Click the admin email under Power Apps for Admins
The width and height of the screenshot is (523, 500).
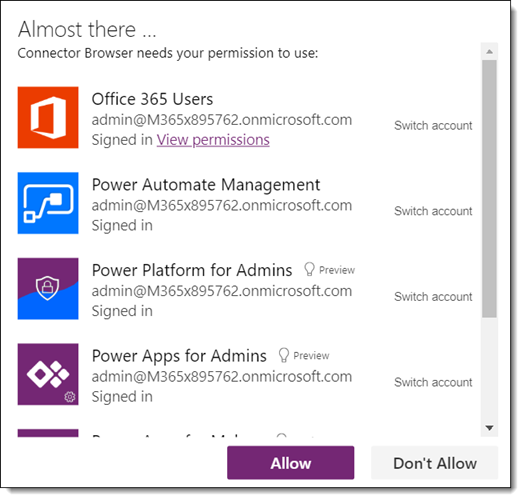[x=222, y=376]
